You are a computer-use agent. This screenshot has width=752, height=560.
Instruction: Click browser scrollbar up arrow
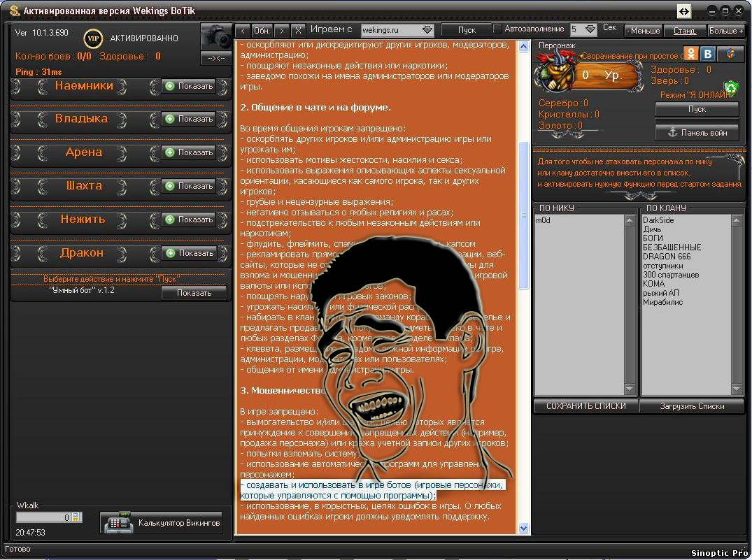[523, 47]
